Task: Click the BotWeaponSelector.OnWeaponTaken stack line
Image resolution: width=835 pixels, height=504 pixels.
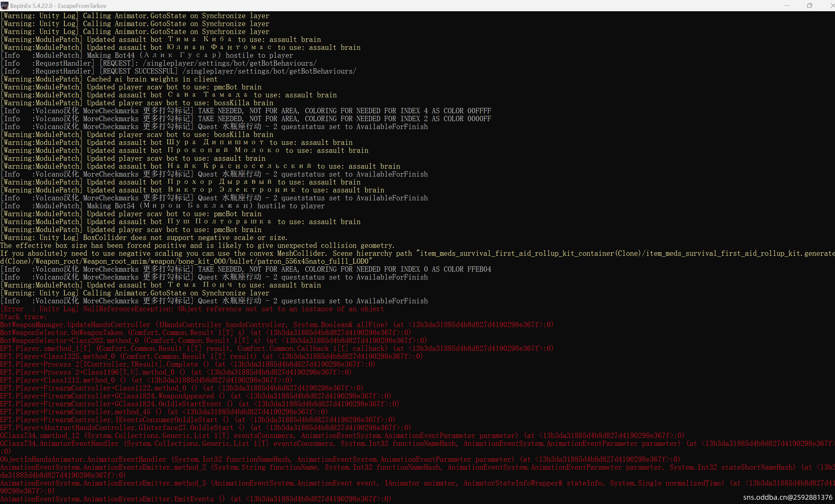Action: [x=205, y=333]
